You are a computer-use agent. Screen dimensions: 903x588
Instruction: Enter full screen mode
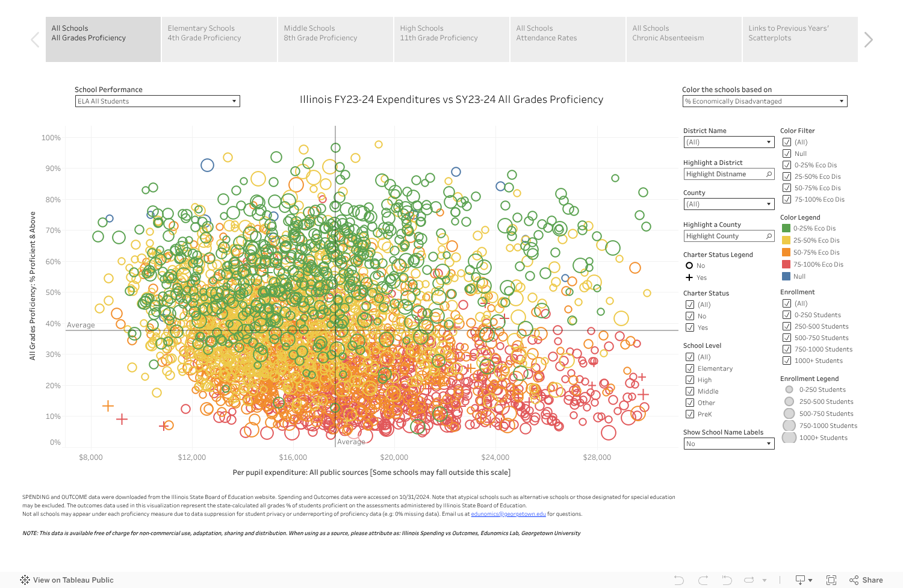[831, 580]
